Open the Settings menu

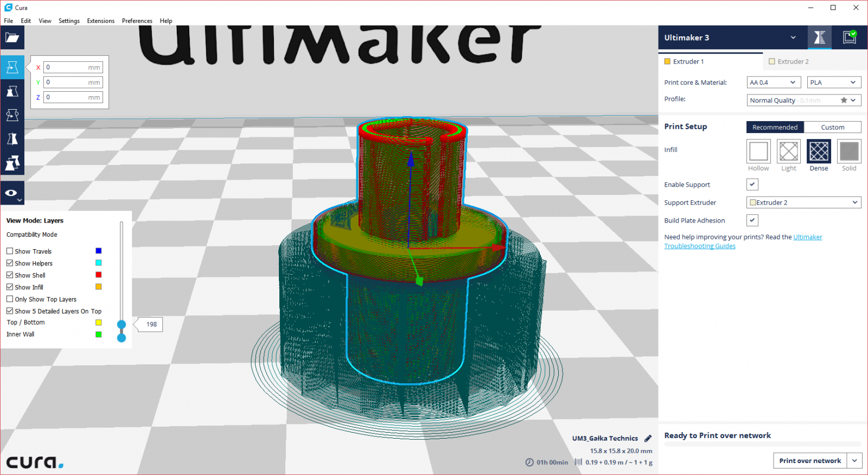69,21
